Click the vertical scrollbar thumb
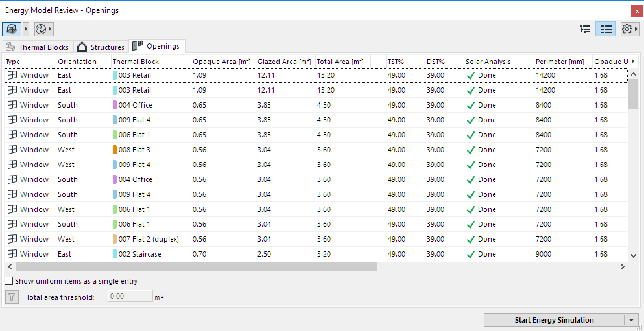The image size is (644, 331). 633,95
